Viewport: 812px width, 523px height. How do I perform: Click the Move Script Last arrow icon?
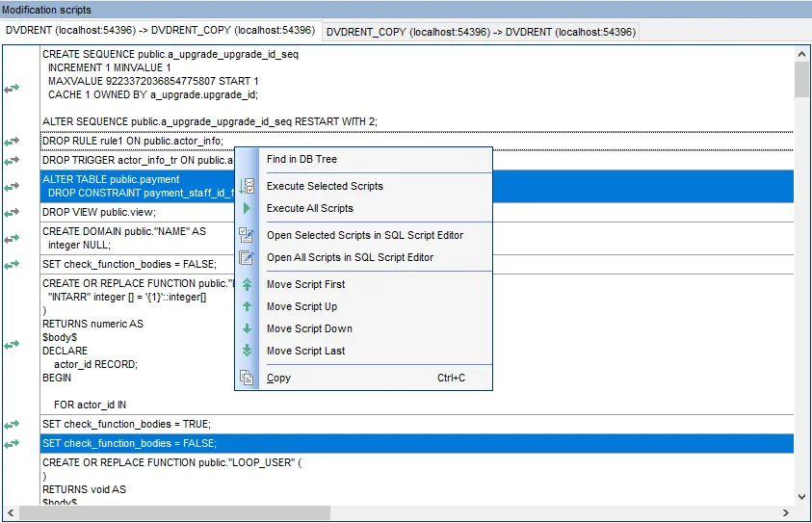(x=248, y=351)
